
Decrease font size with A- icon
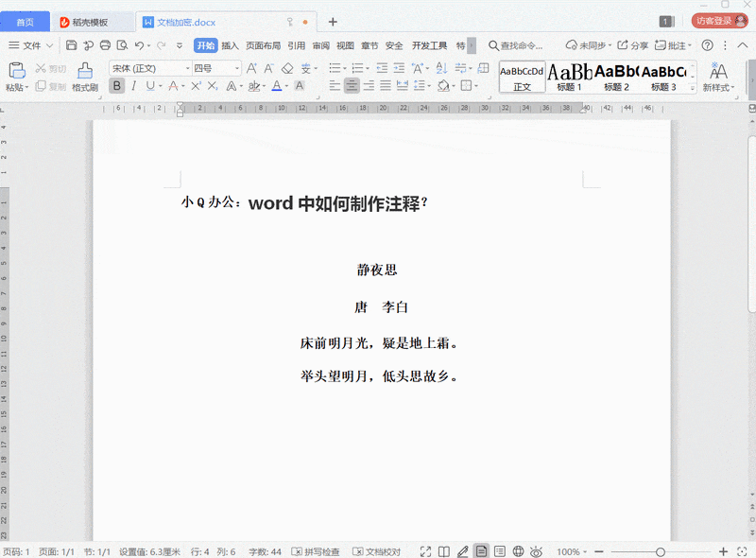[268, 68]
